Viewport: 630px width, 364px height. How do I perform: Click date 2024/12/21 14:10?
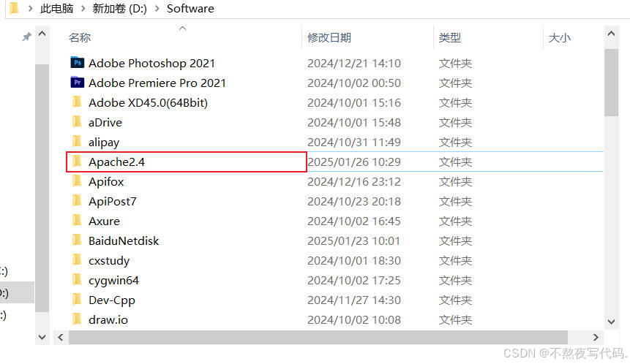pyautogui.click(x=354, y=63)
